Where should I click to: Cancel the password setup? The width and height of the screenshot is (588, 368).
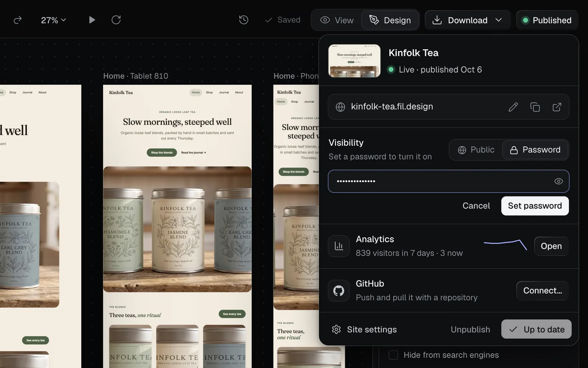(x=476, y=206)
